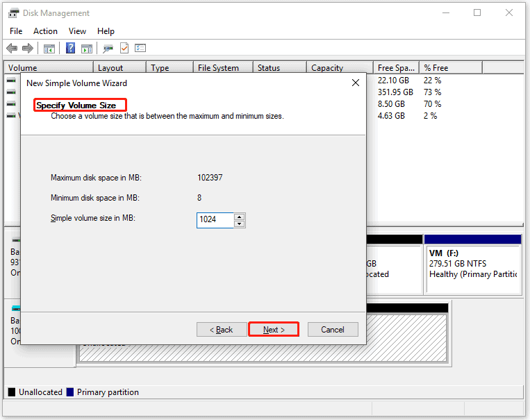Screen dimensions: 530x420
Task: Cancel the New Simple Volume Wizard
Action: (x=333, y=330)
